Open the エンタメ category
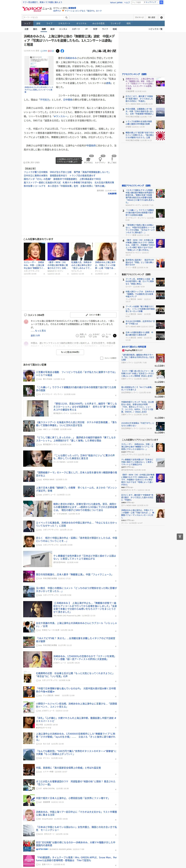This screenshot has width=186, height=868. click(x=63, y=29)
